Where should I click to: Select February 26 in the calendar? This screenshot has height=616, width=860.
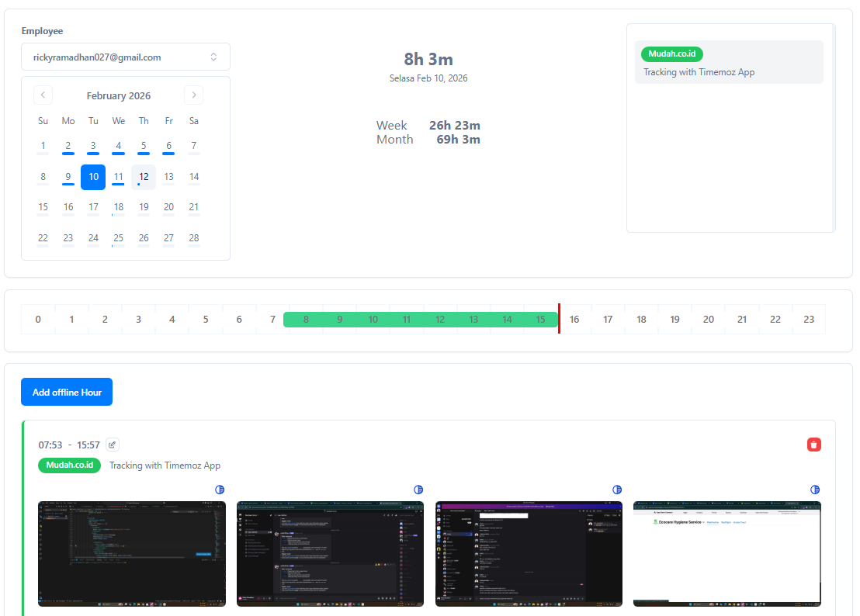pos(144,238)
